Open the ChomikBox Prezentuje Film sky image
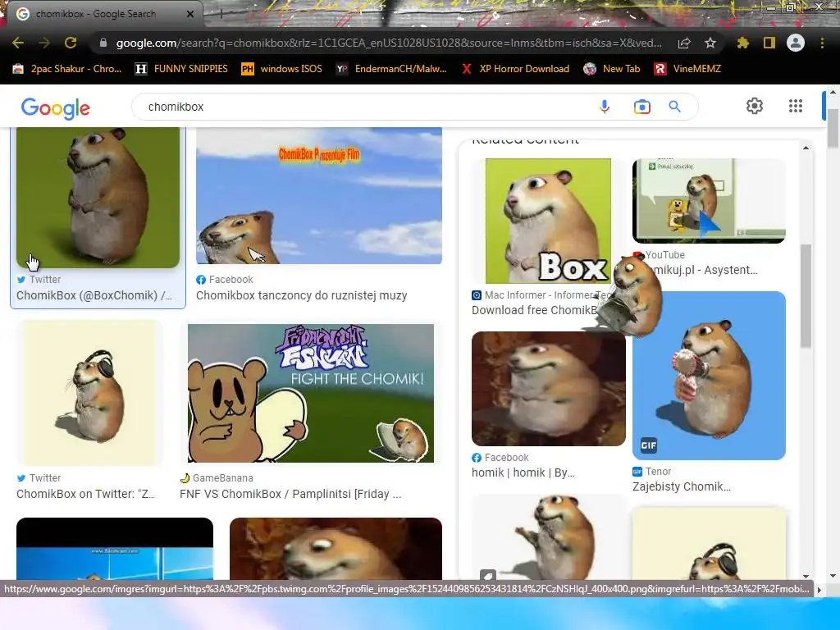 [319, 195]
